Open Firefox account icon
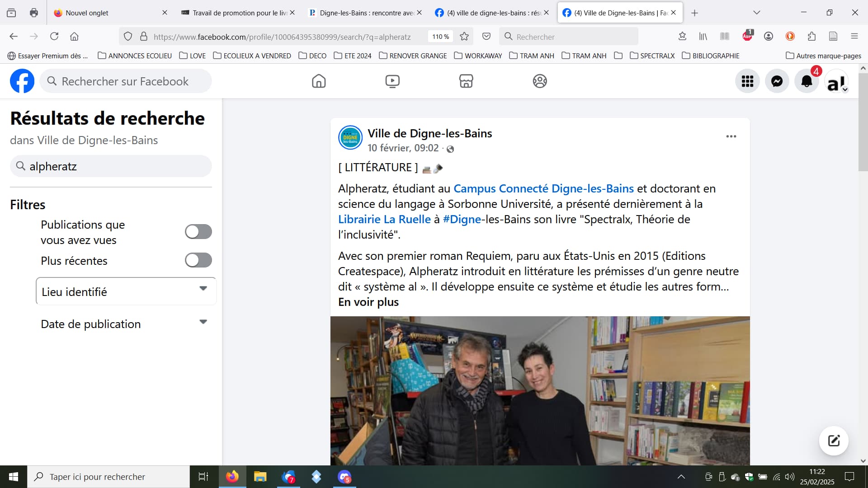Image resolution: width=868 pixels, height=488 pixels. [769, 37]
